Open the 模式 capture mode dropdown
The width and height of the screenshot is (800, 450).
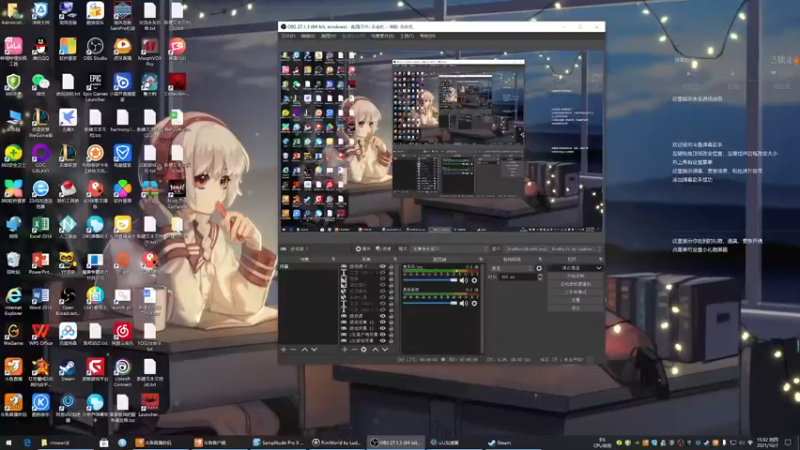click(x=449, y=248)
